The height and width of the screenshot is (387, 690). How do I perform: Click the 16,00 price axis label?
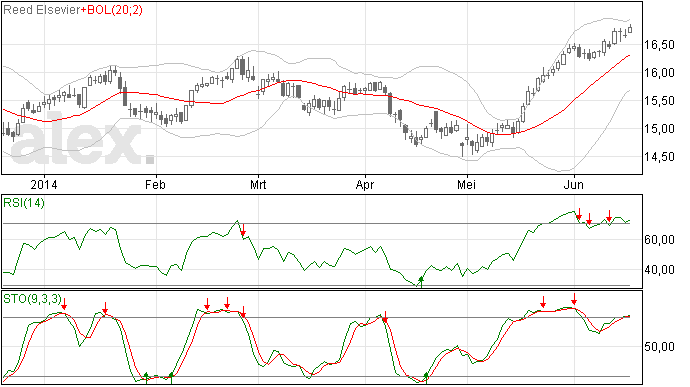659,73
